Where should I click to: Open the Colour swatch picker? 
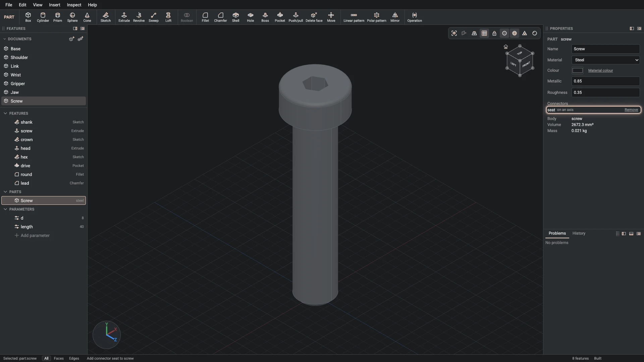tap(578, 70)
